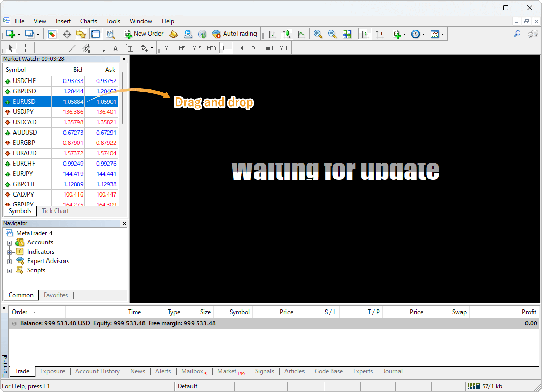Viewport: 542px width, 392px height.
Task: Switch to D1 timeframe
Action: (x=254, y=47)
